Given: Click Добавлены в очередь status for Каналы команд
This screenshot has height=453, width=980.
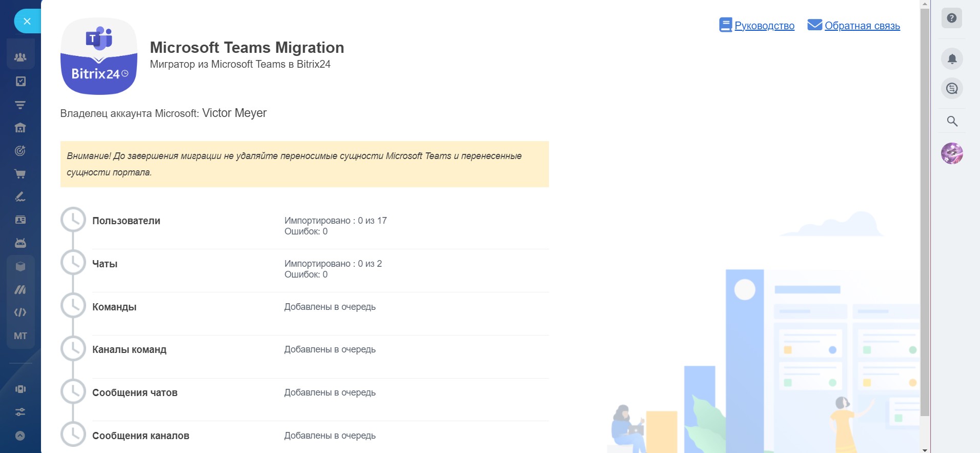Looking at the screenshot, I should 330,349.
